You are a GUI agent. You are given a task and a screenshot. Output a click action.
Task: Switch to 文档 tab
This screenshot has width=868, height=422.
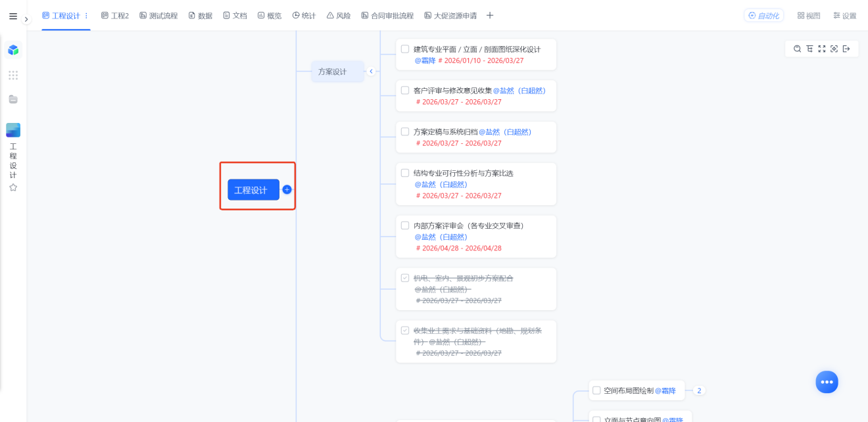coord(235,16)
